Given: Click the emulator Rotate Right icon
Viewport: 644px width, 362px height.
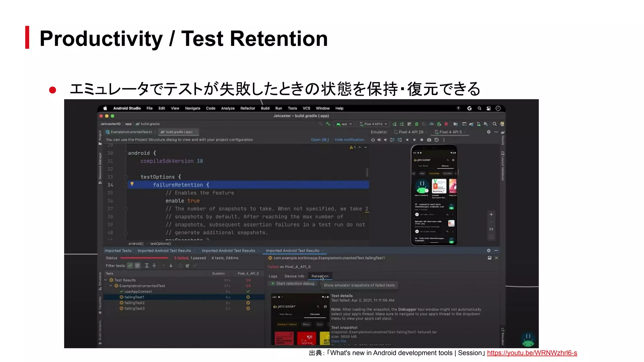Looking at the screenshot, I should [x=400, y=140].
